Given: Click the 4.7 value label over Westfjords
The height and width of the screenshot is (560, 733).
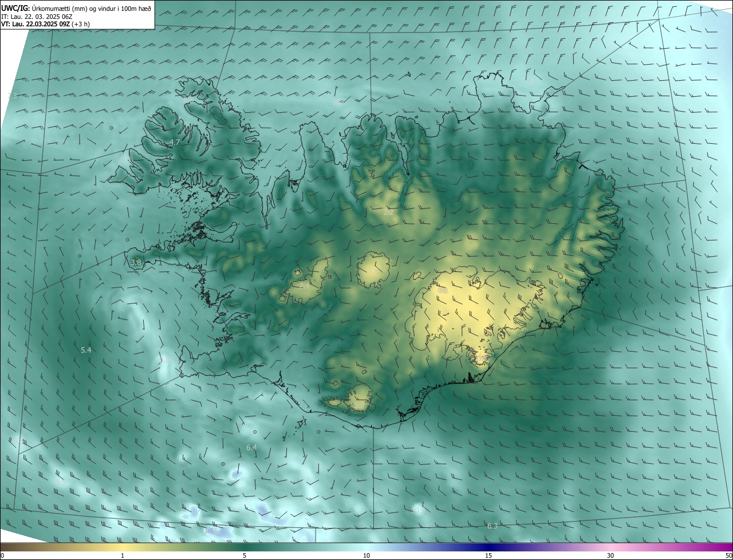Looking at the screenshot, I should (175, 142).
